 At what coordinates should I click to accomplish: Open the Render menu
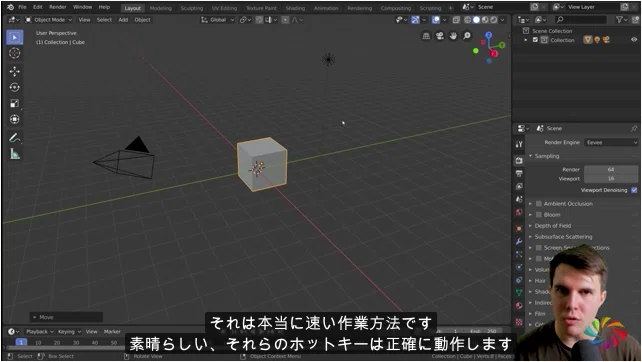(x=58, y=7)
